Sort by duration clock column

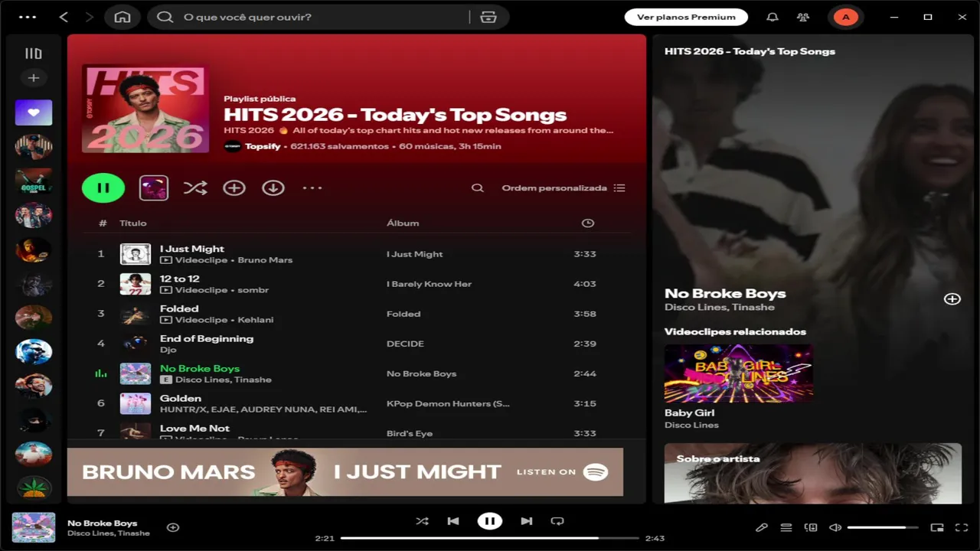click(x=588, y=223)
